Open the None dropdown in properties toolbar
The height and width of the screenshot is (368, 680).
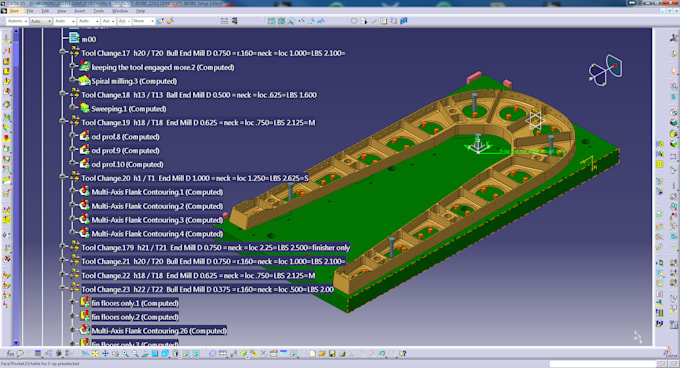[x=144, y=21]
